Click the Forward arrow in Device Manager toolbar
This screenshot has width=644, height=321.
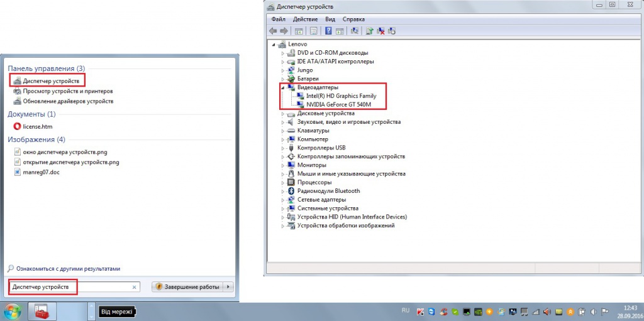(x=284, y=31)
